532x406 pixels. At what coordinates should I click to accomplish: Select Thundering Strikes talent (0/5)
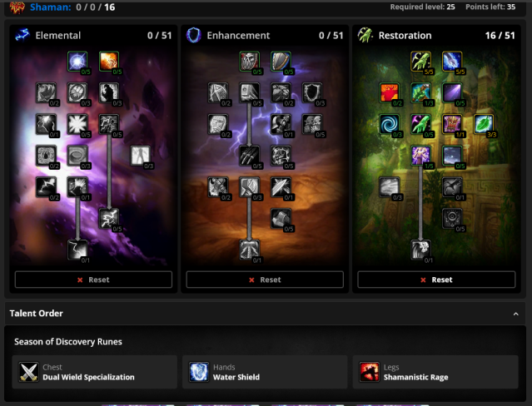coord(250,92)
